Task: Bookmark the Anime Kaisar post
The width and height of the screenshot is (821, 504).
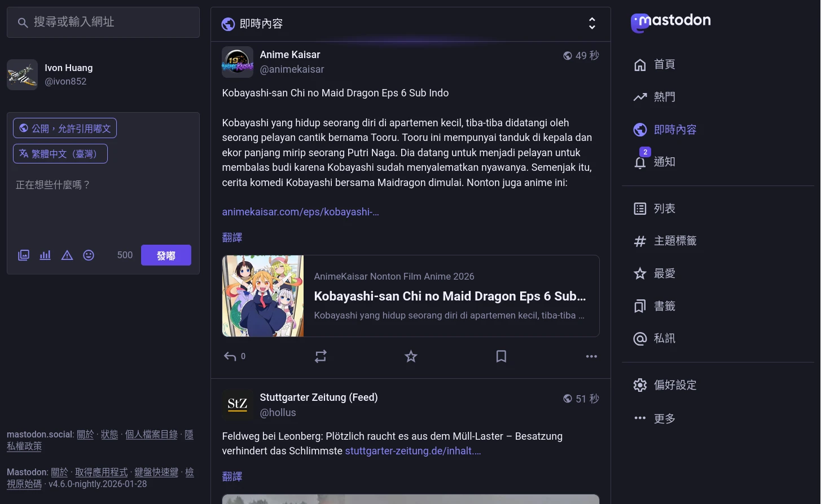Action: pos(501,356)
